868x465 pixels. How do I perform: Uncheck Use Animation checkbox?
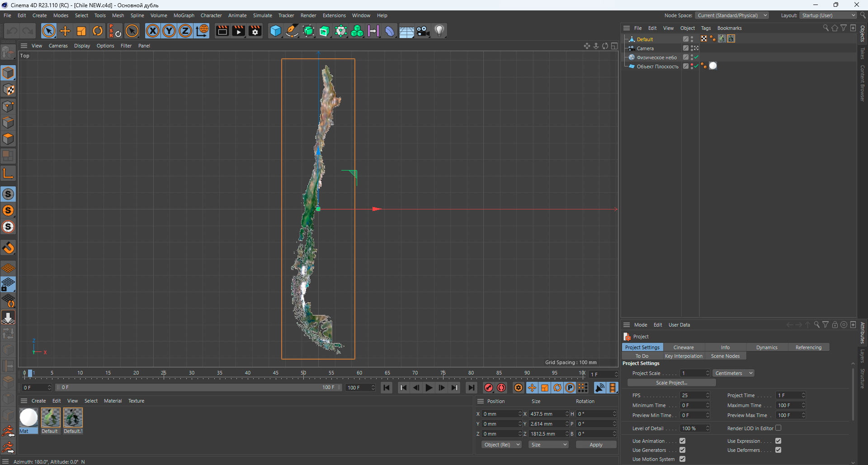682,441
